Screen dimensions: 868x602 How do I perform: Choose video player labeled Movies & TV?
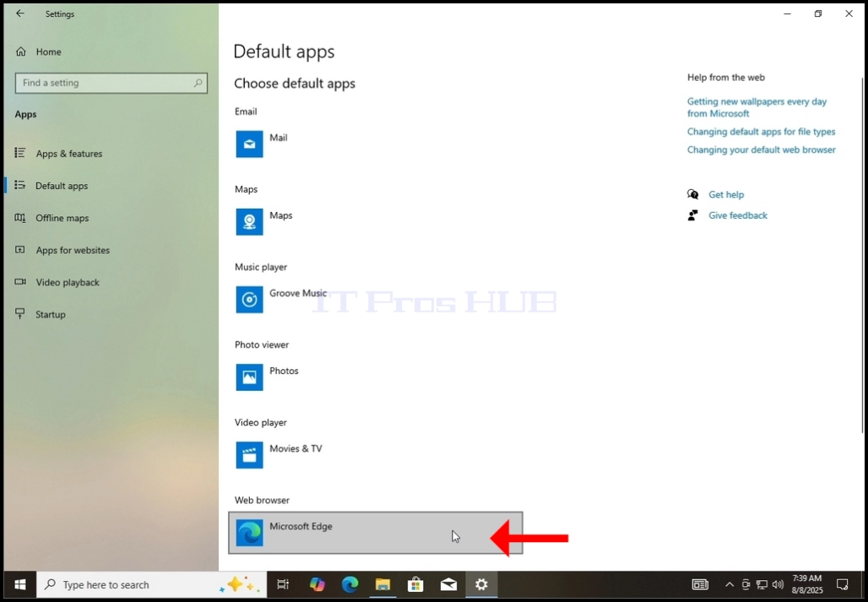[296, 448]
